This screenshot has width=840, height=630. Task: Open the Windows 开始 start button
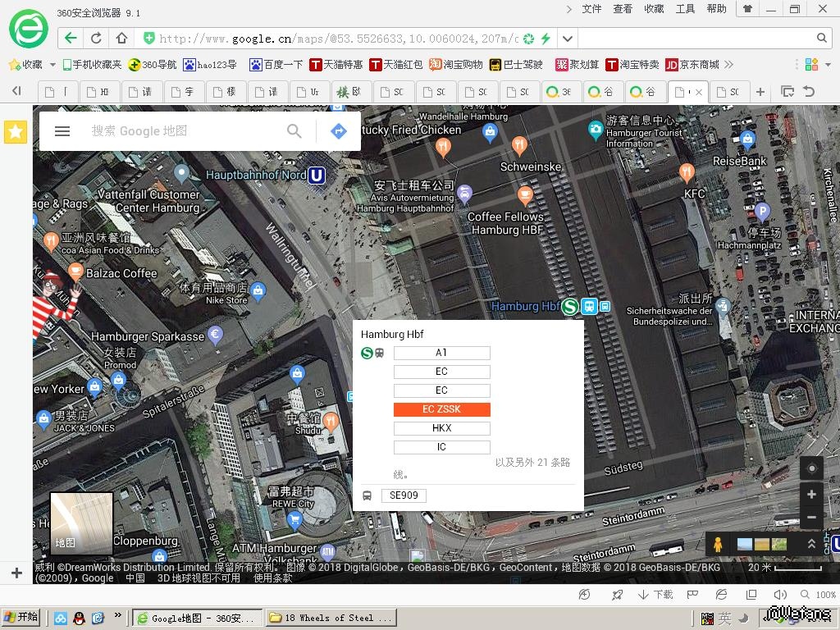(x=21, y=618)
